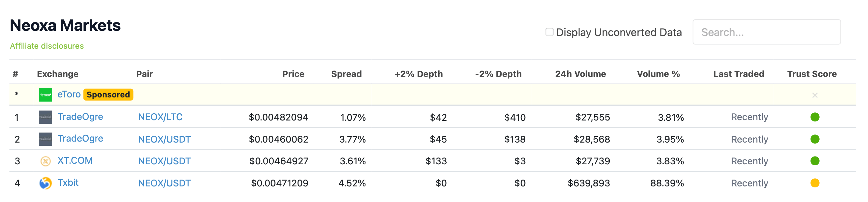Screen dimensions: 868x202
Task: Click the XT.COM exchange logo
Action: [x=45, y=161]
